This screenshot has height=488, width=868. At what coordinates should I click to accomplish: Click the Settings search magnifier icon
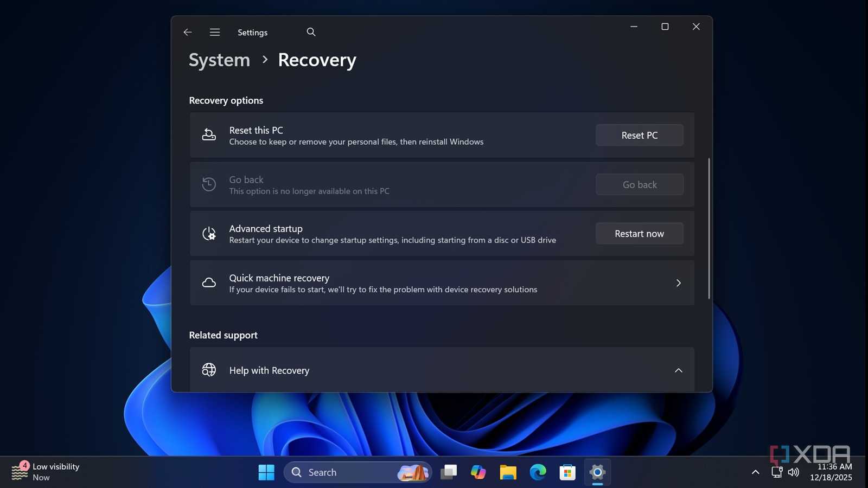point(311,33)
